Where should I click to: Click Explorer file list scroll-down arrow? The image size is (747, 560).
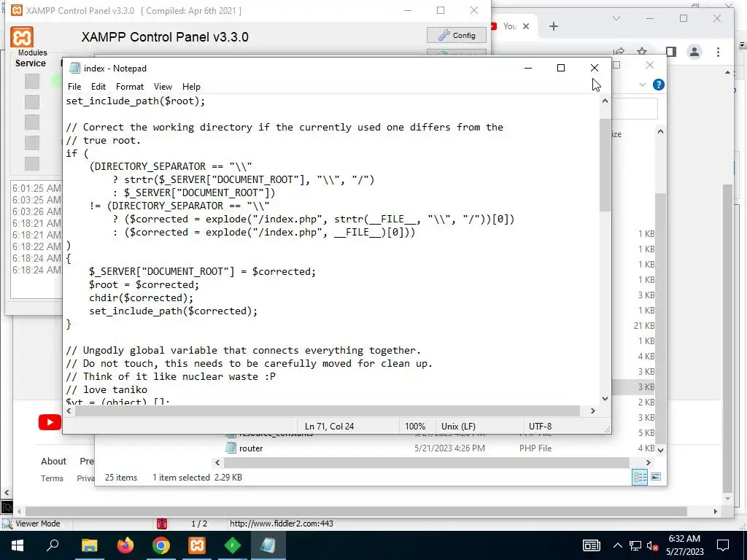660,449
